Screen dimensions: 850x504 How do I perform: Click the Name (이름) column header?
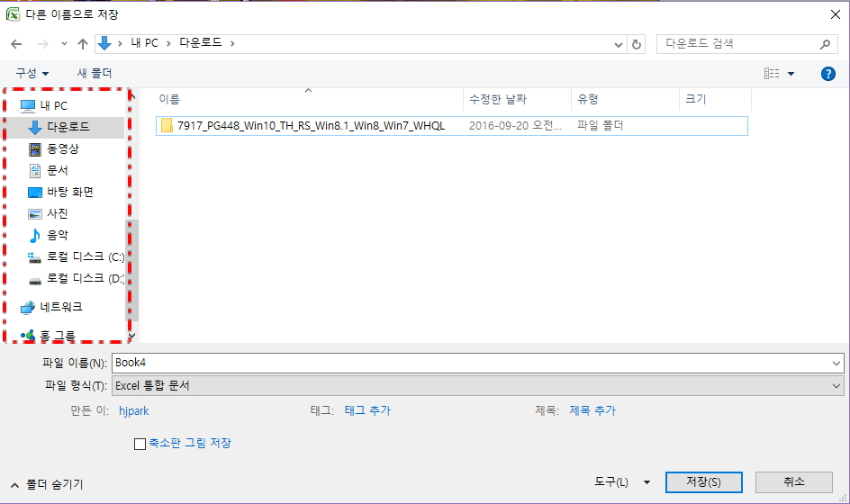(x=169, y=99)
